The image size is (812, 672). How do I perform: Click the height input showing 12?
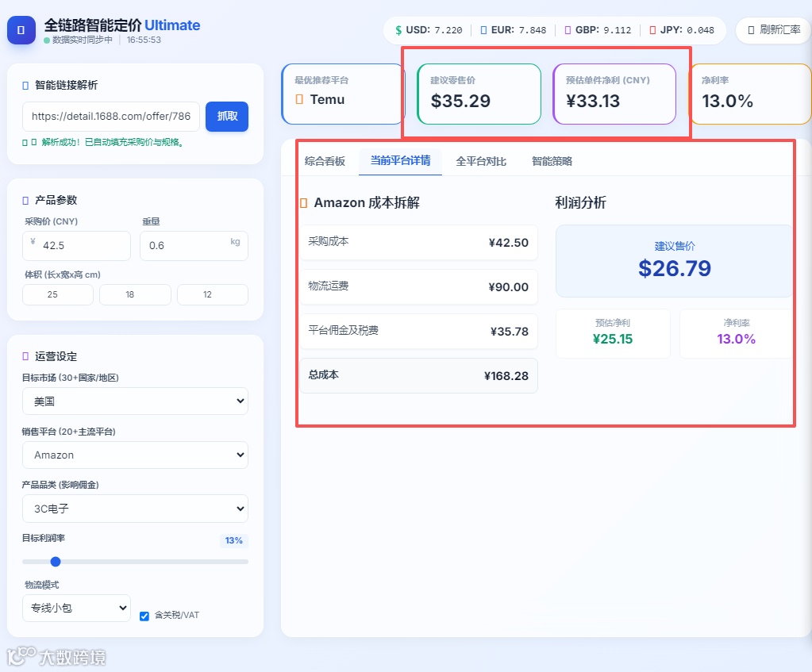coord(212,294)
